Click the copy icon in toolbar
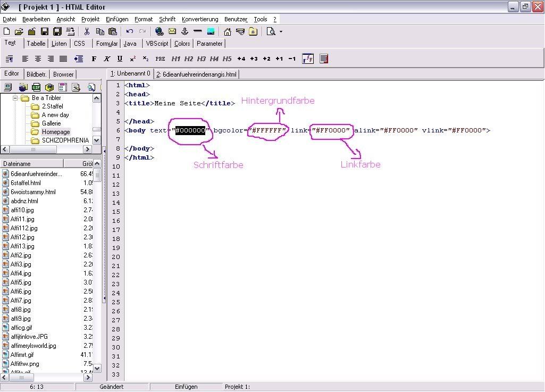This screenshot has height=392, width=545. pyautogui.click(x=100, y=32)
